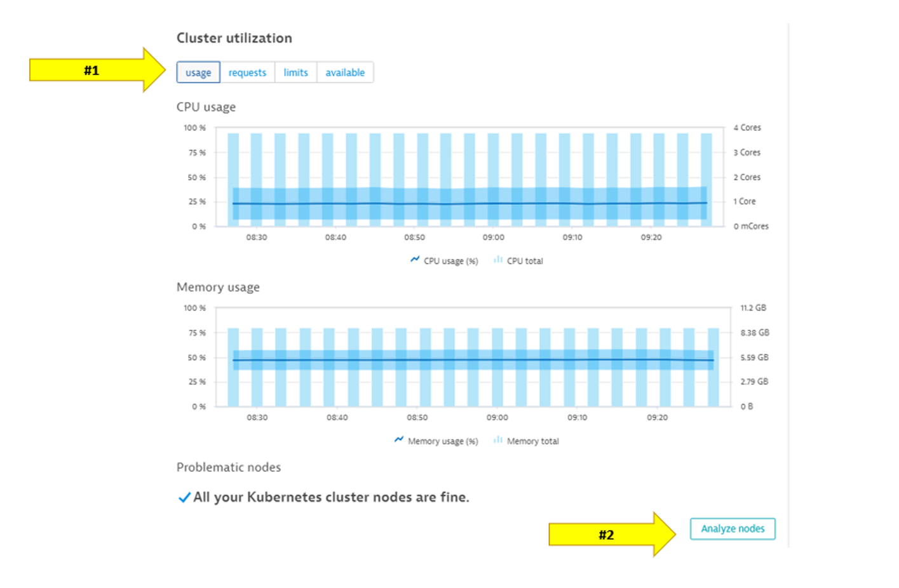Click the 09:00 marker on CPU chart

pyautogui.click(x=494, y=237)
